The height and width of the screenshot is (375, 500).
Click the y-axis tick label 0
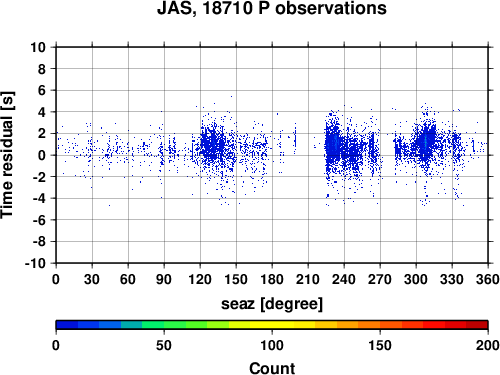(42, 155)
